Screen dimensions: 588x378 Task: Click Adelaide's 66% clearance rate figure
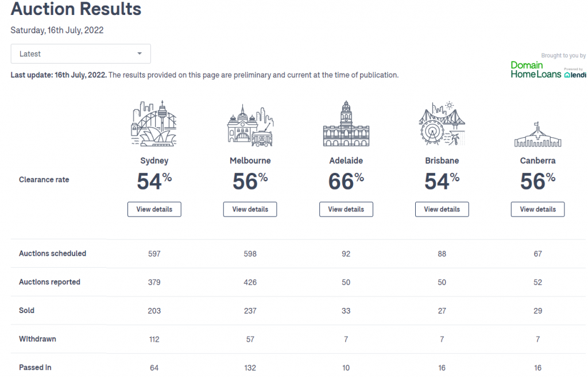346,181
